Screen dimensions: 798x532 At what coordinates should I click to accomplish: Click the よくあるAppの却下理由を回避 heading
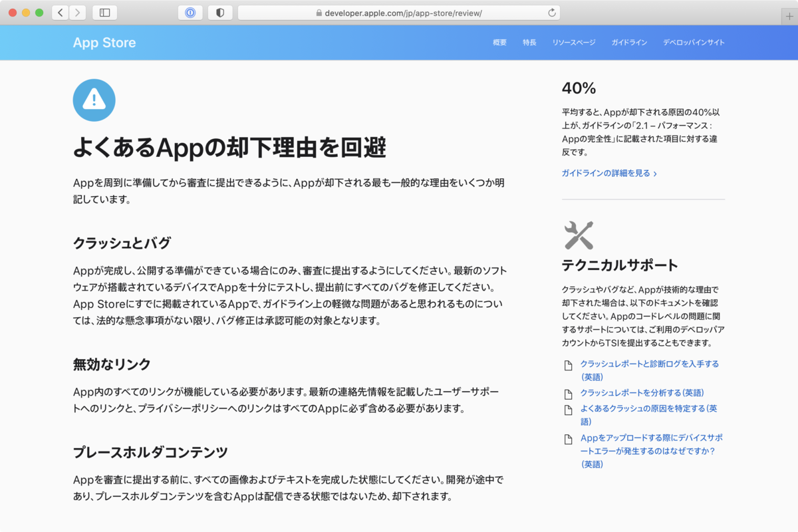pyautogui.click(x=229, y=147)
